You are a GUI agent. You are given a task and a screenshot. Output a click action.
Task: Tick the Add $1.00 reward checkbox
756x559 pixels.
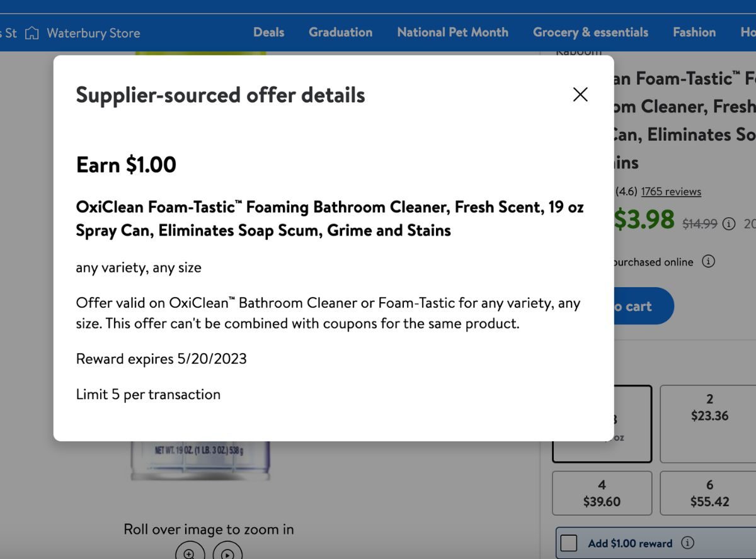tap(568, 543)
